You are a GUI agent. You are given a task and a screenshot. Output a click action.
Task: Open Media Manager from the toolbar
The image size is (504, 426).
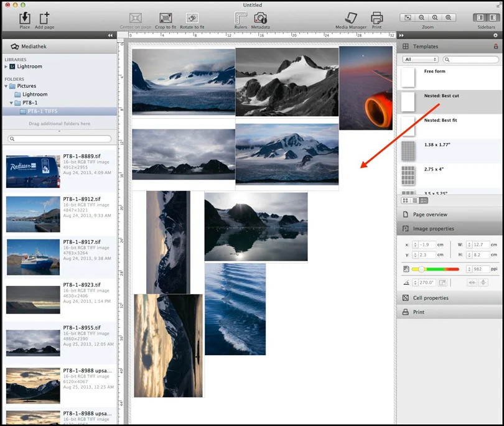point(351,18)
